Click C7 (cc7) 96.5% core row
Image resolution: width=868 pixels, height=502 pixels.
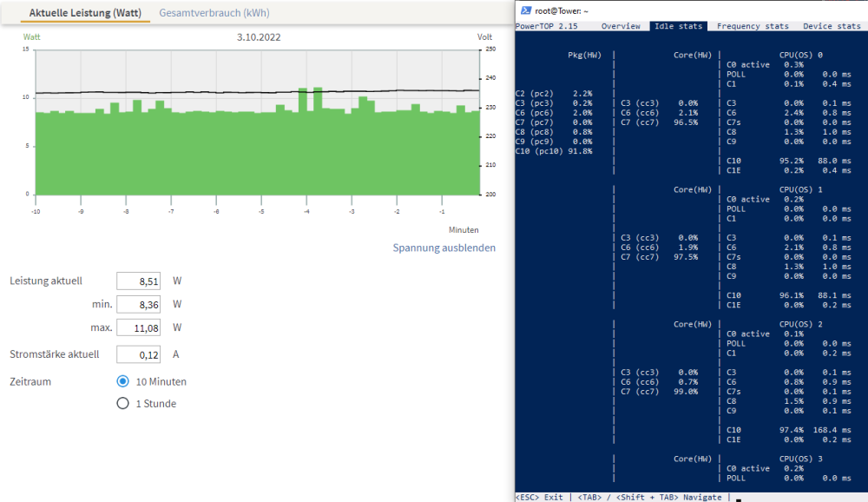(660, 122)
